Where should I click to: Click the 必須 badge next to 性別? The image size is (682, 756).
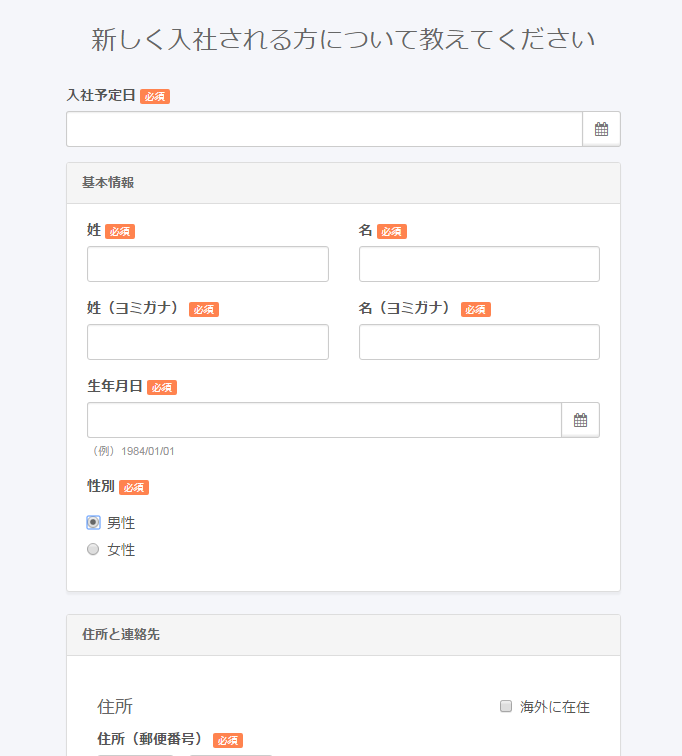pos(134,487)
